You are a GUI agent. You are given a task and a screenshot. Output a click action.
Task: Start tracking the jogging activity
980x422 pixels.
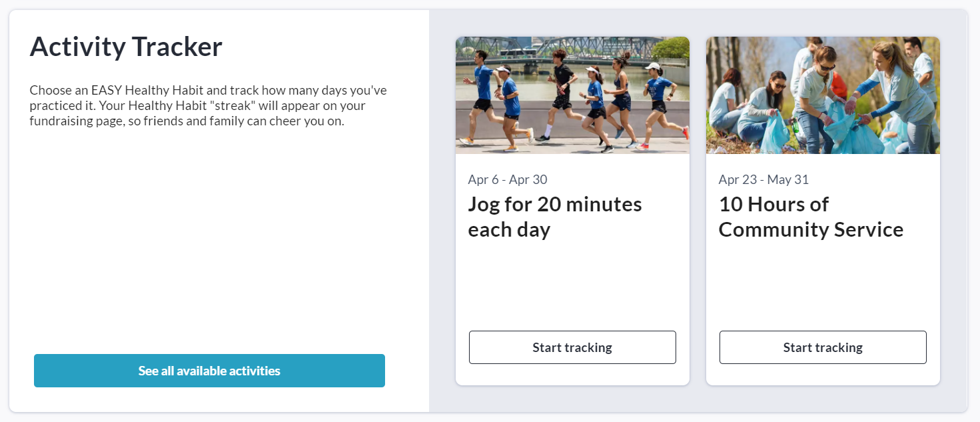(x=572, y=347)
